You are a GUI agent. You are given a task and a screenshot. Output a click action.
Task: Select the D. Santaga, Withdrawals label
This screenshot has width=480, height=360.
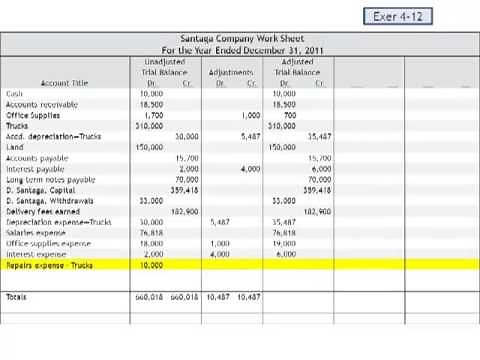pos(50,201)
